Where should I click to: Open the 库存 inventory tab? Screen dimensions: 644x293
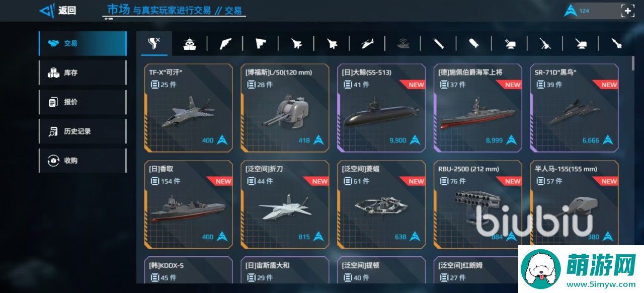[x=83, y=73]
